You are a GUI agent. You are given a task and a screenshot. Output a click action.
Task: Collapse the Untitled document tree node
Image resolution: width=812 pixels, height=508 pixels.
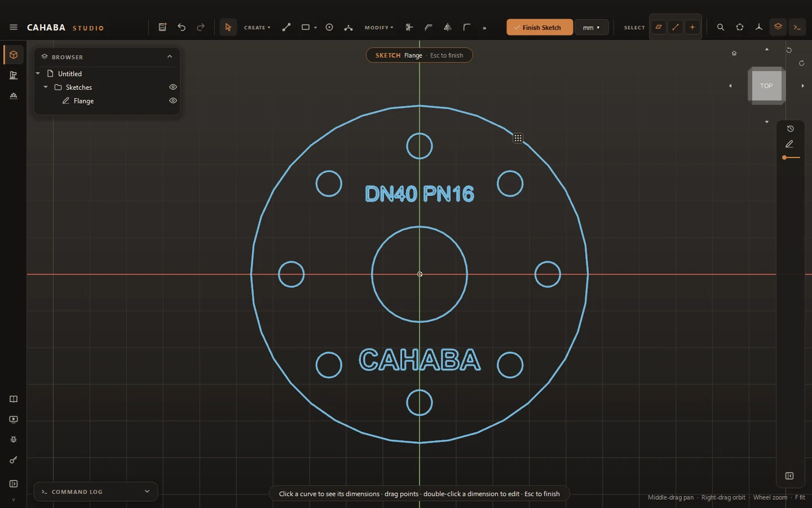(38, 73)
